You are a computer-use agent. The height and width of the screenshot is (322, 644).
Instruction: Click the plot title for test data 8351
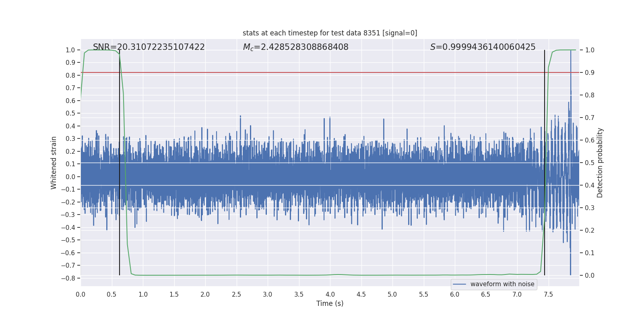(330, 33)
